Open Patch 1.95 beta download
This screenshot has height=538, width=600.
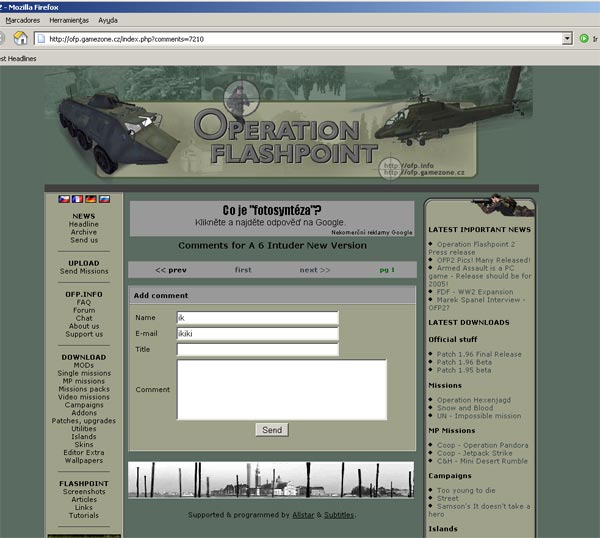click(464, 370)
